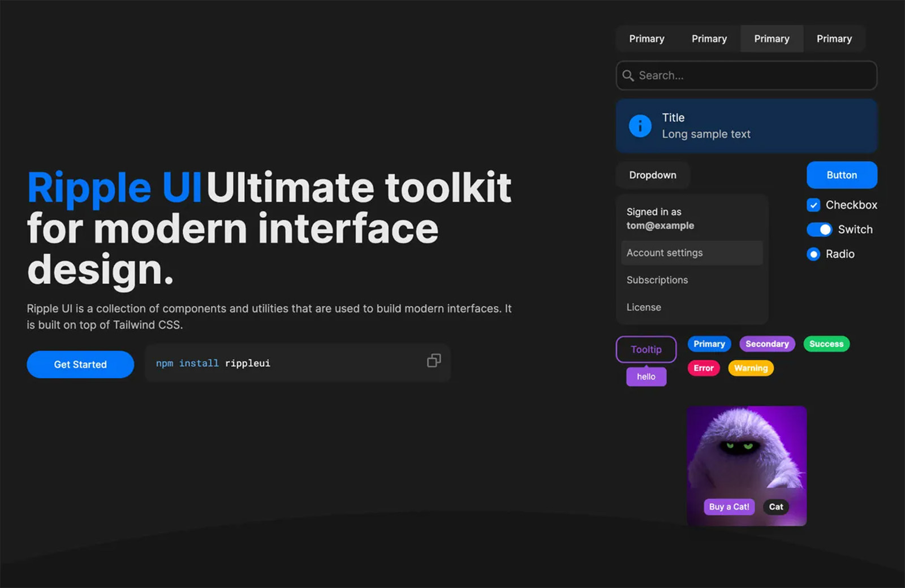905x588 pixels.
Task: Click the 'Signed in as' label
Action: (654, 212)
